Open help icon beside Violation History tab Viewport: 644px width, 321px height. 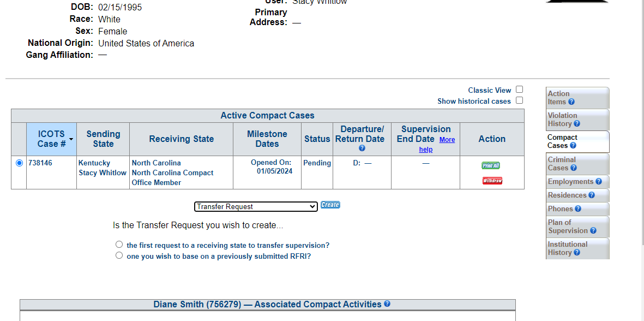(x=576, y=124)
